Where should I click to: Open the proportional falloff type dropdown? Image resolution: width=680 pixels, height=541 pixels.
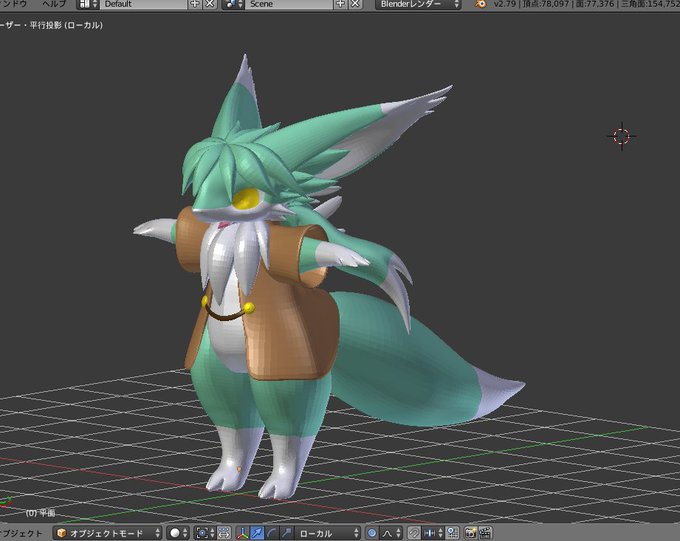(x=391, y=533)
